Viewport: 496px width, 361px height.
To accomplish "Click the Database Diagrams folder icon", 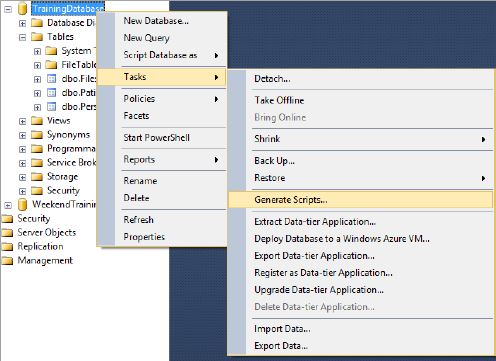I will click(x=37, y=23).
